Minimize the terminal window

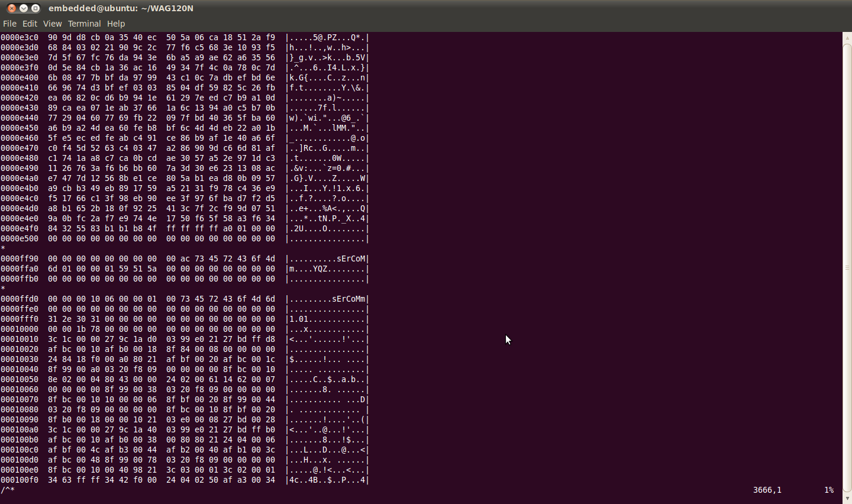pyautogui.click(x=24, y=8)
